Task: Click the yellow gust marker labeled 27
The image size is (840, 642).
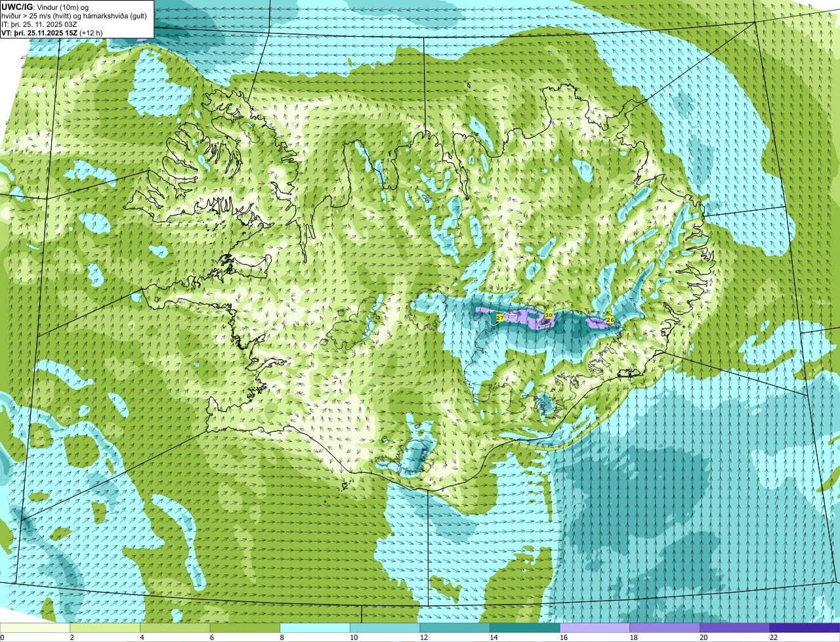Action: (500, 318)
